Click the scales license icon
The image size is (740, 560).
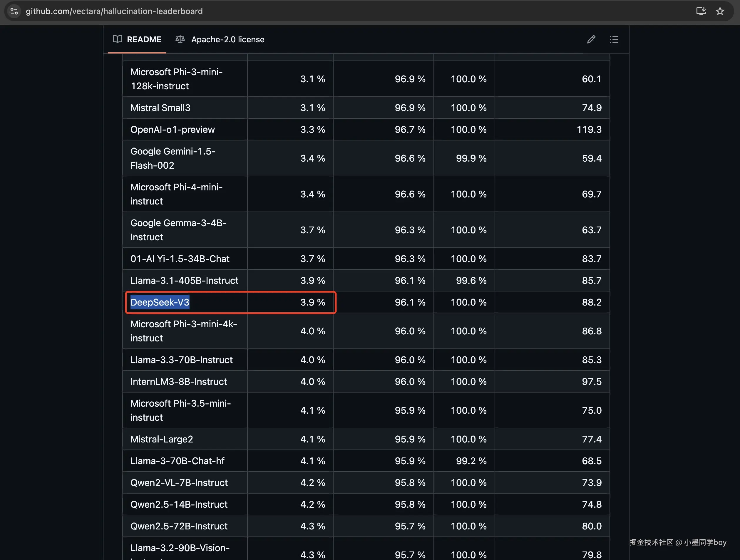(x=180, y=39)
